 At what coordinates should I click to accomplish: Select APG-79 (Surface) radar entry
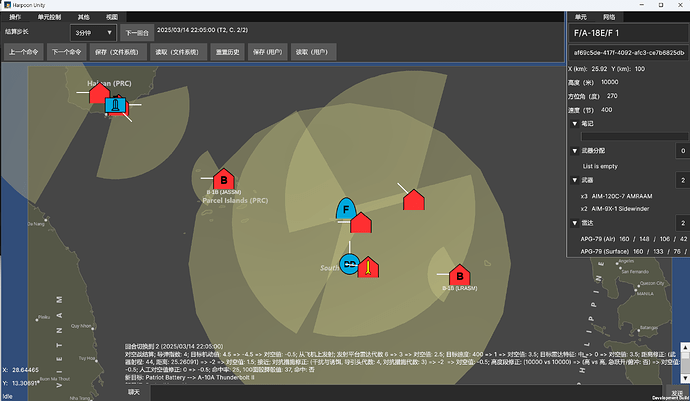634,251
